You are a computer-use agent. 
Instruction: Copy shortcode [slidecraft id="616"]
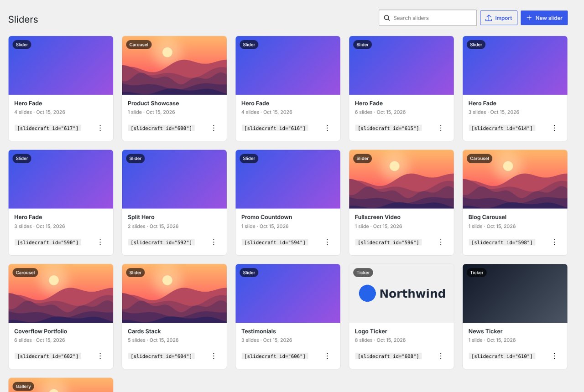pyautogui.click(x=275, y=128)
